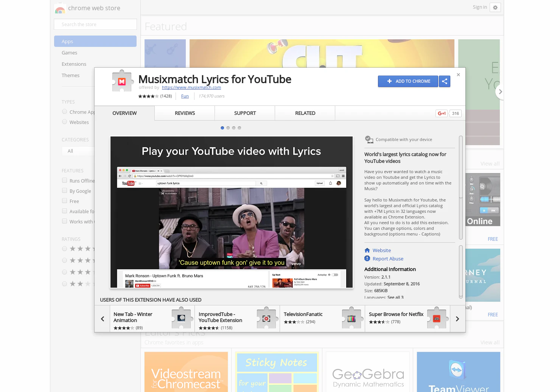This screenshot has height=392, width=560.
Task: Select the top ratings filter radio
Action: pyautogui.click(x=65, y=249)
